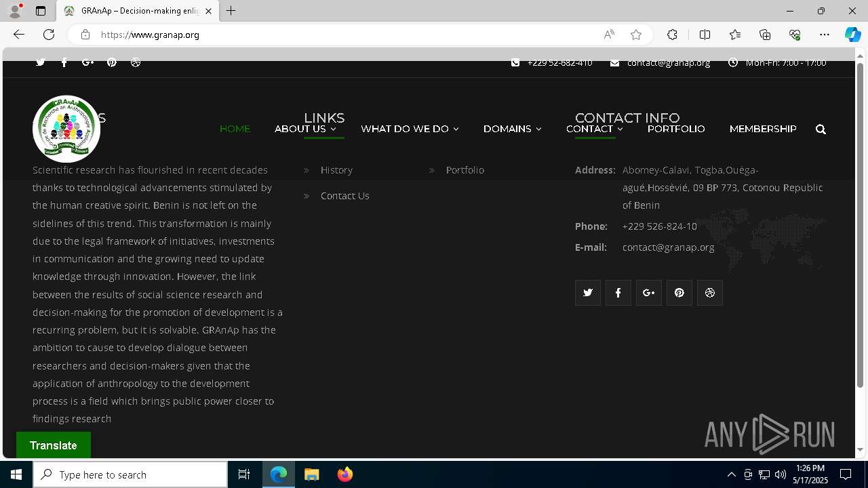
Task: Open Tab actions menu icon
Action: click(41, 11)
